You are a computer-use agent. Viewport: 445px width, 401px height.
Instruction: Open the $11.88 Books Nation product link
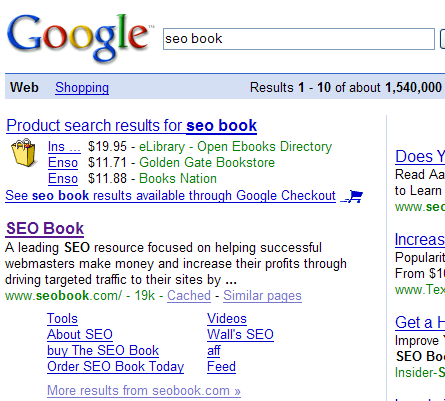click(x=63, y=179)
